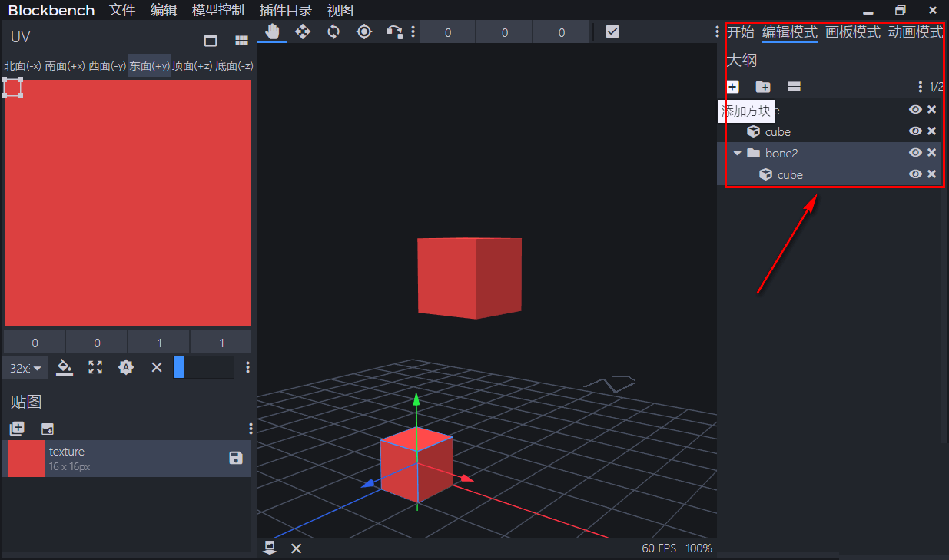Hide bone2 group using its eye icon
This screenshot has width=949, height=560.
(x=915, y=153)
